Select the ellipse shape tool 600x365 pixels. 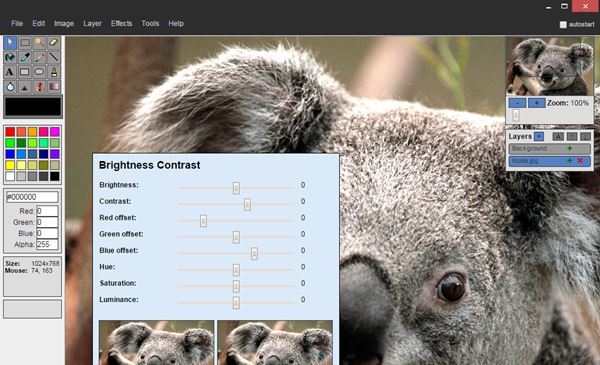coord(39,72)
